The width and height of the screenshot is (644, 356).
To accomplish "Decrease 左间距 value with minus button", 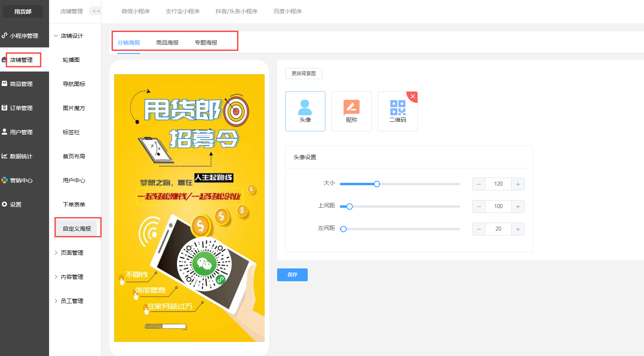I will coord(479,229).
